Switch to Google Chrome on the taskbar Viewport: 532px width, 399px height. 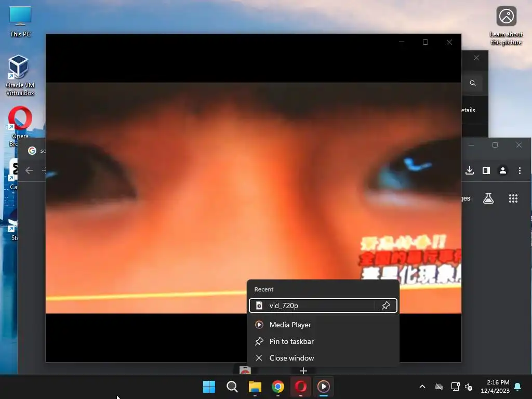click(278, 387)
